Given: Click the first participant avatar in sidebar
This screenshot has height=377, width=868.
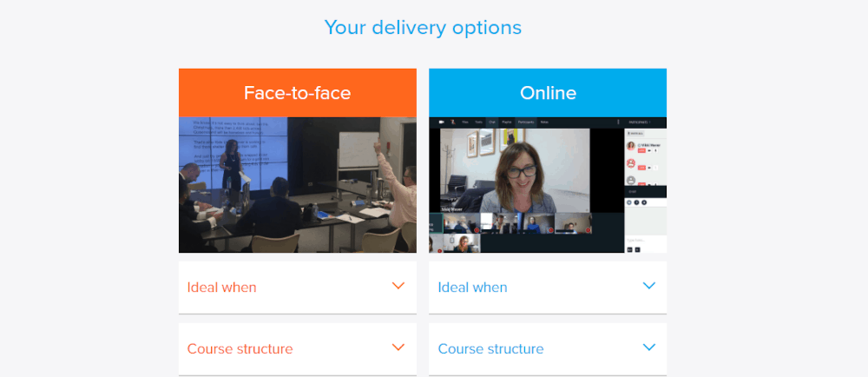Looking at the screenshot, I should click(x=630, y=146).
